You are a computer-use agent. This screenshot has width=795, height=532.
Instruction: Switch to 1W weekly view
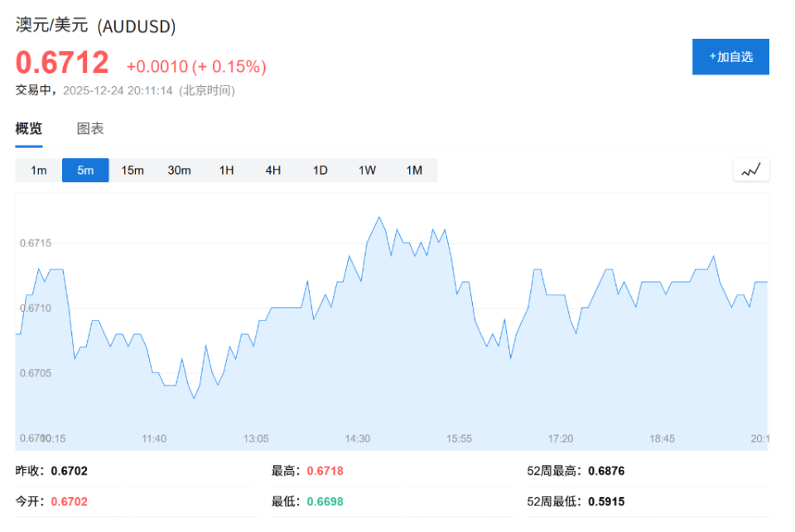click(x=367, y=170)
